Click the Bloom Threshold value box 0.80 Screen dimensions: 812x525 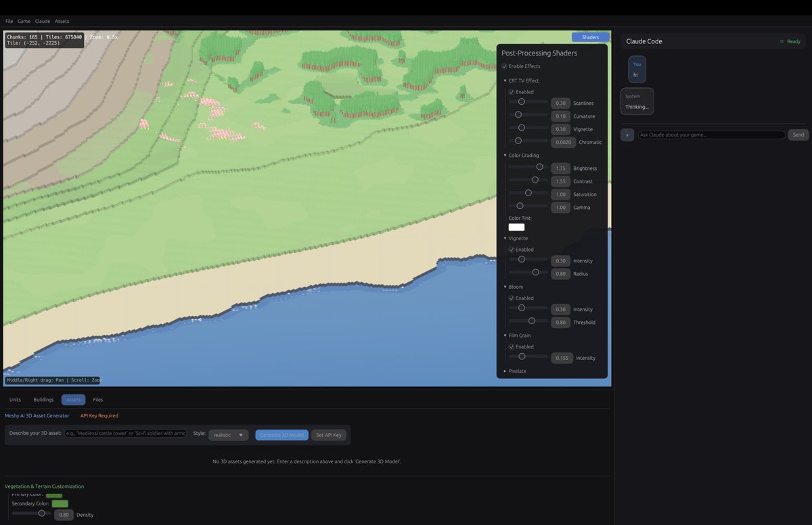(560, 323)
